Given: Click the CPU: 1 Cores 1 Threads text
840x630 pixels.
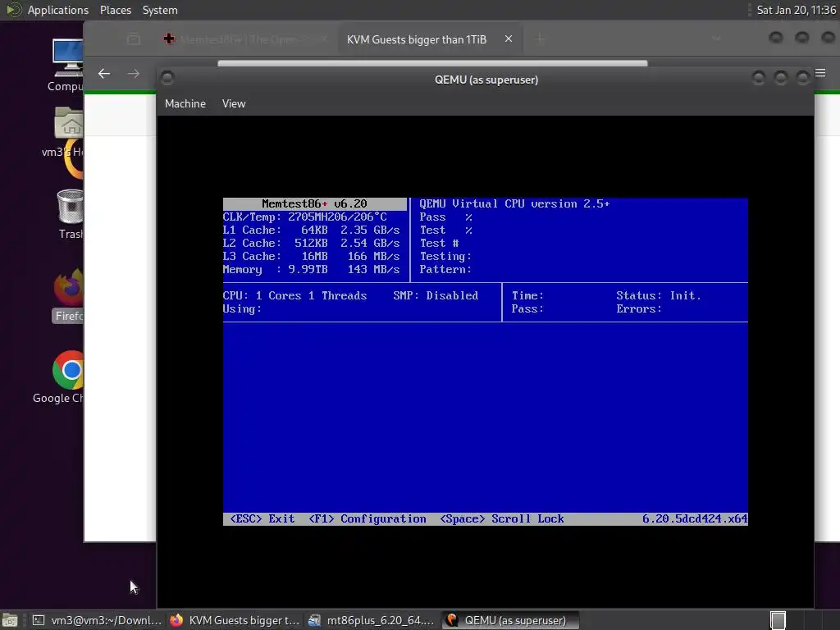Looking at the screenshot, I should pos(294,295).
